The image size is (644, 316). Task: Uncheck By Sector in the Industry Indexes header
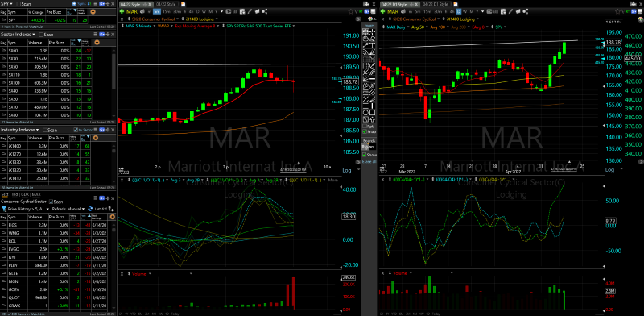[76, 130]
